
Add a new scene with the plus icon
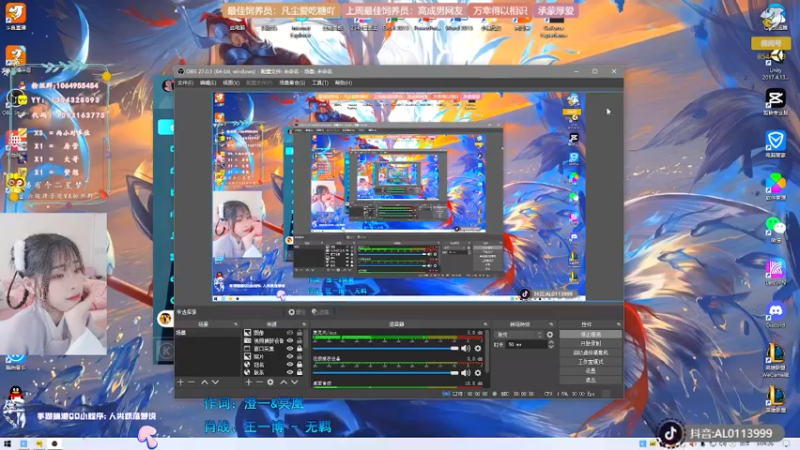(x=180, y=382)
